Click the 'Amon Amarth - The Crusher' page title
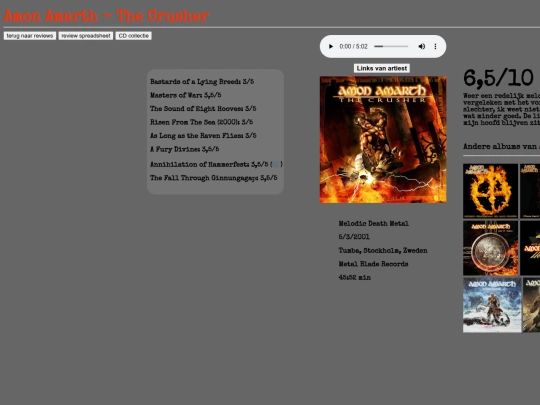Screen dimensions: 540x405 pyautogui.click(x=106, y=16)
